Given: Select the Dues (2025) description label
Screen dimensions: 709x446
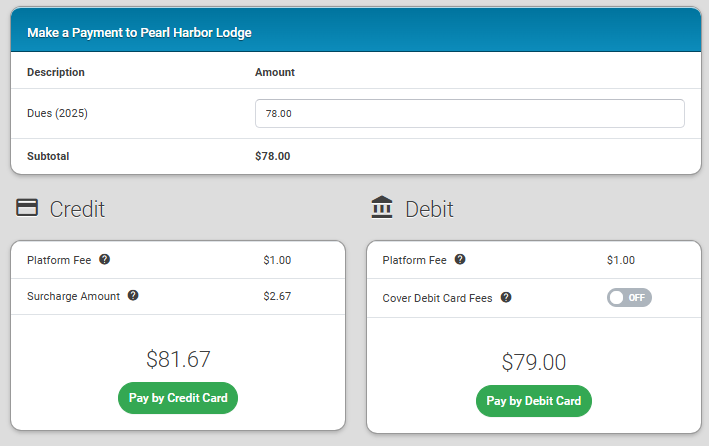Looking at the screenshot, I should pyautogui.click(x=58, y=114).
